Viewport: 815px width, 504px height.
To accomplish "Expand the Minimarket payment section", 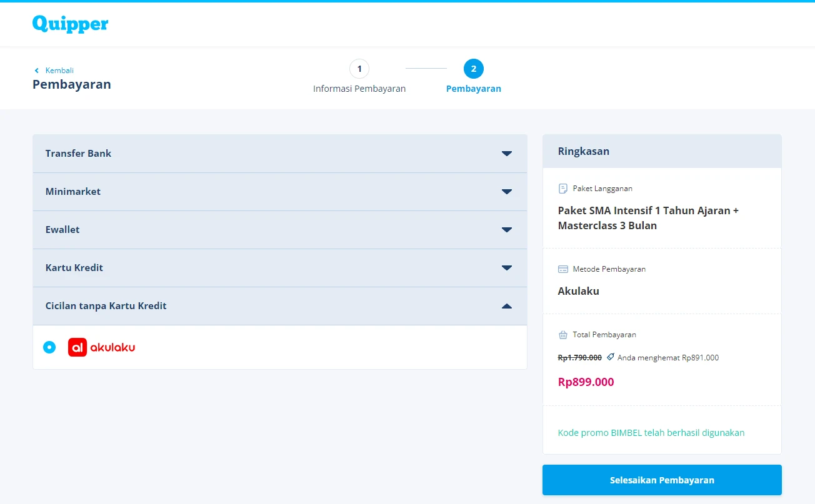I will click(506, 192).
